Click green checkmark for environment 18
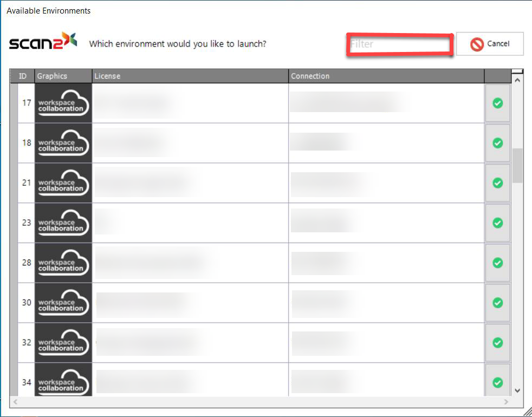The width and height of the screenshot is (532, 417). coord(497,143)
